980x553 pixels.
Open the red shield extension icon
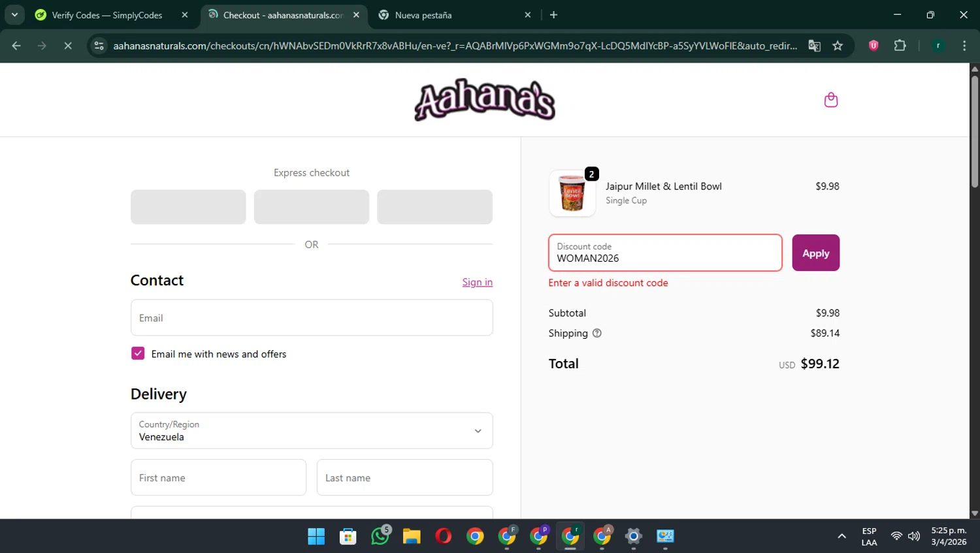[874, 46]
